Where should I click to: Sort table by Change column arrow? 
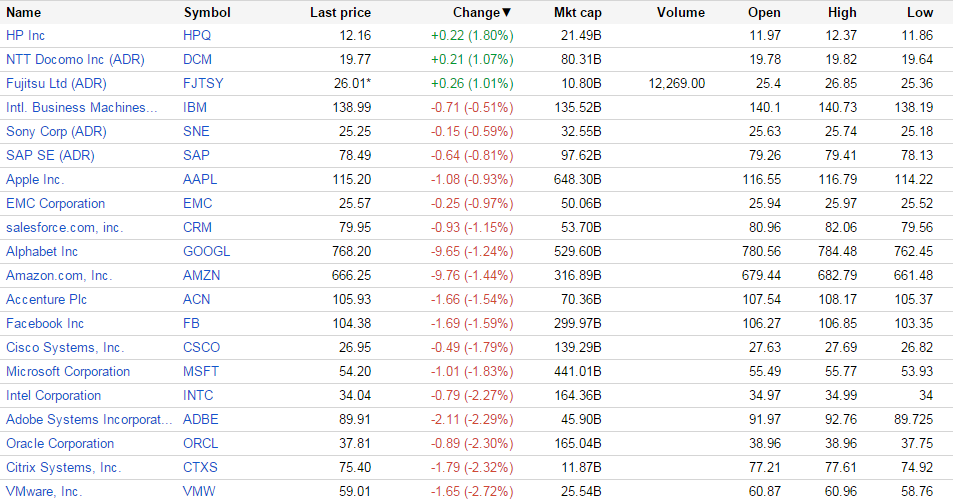[506, 13]
